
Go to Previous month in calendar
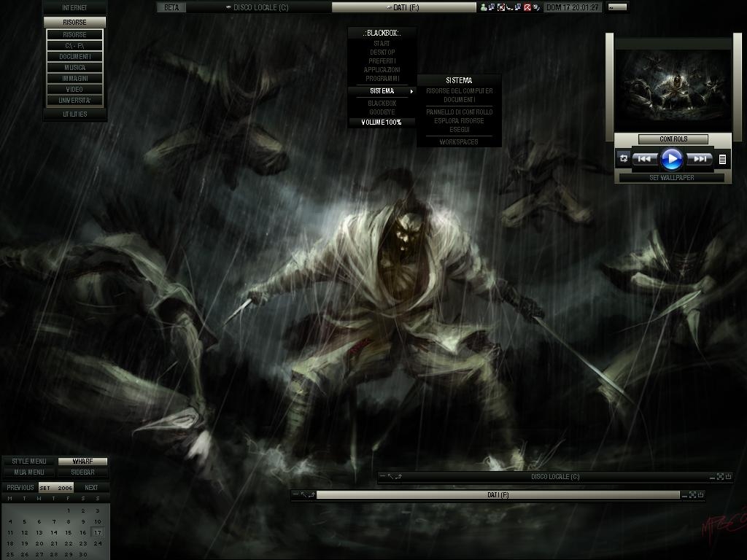20,488
